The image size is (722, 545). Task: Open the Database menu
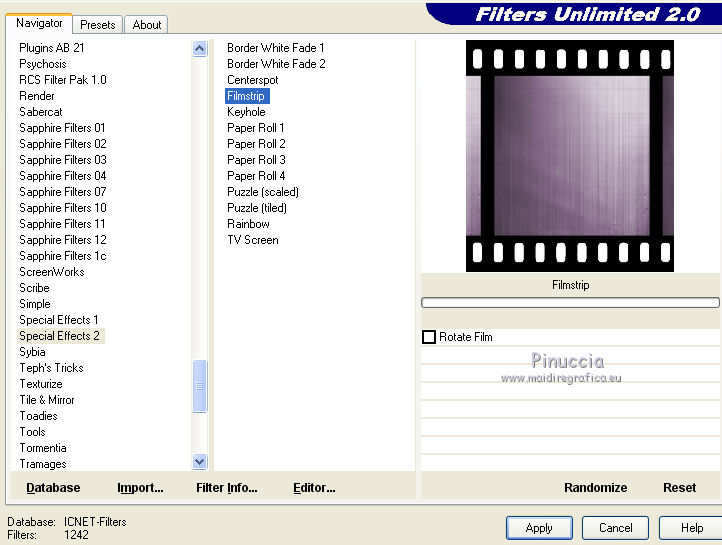click(x=53, y=487)
